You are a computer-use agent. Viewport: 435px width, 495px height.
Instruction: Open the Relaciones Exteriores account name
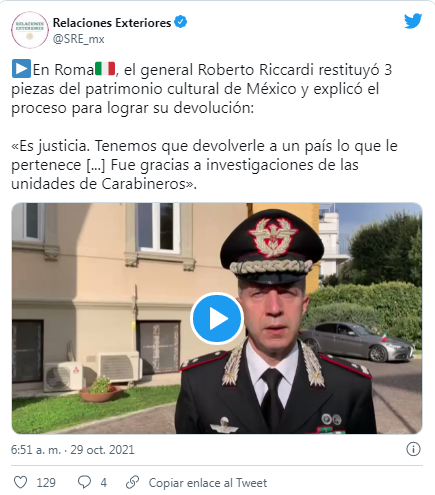112,23
